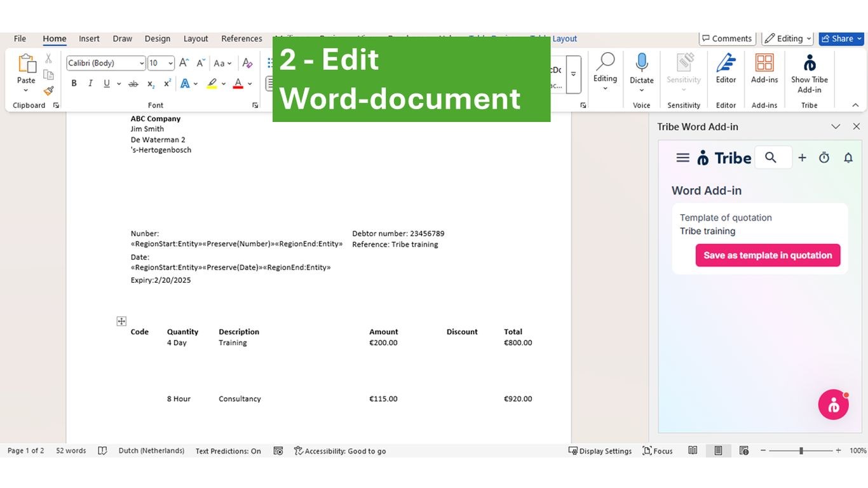Switch to Read Mode view
868x488 pixels.
click(x=693, y=451)
